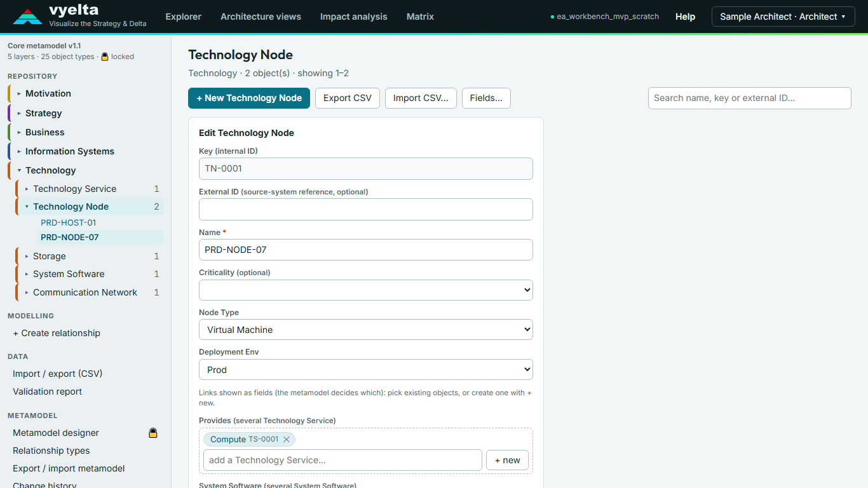The image size is (868, 488).
Task: Open the Validation report
Action: [48, 391]
